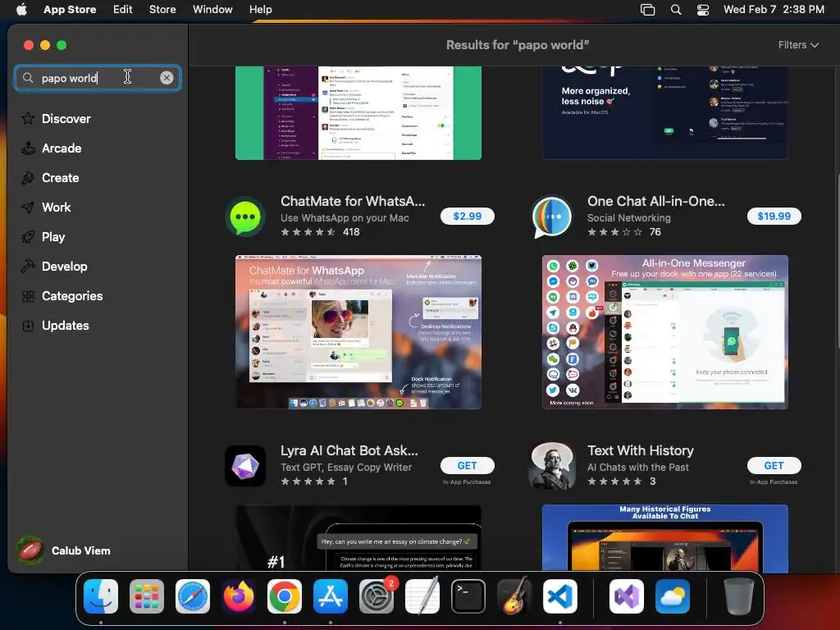Open TextEdit from the dock

[422, 596]
